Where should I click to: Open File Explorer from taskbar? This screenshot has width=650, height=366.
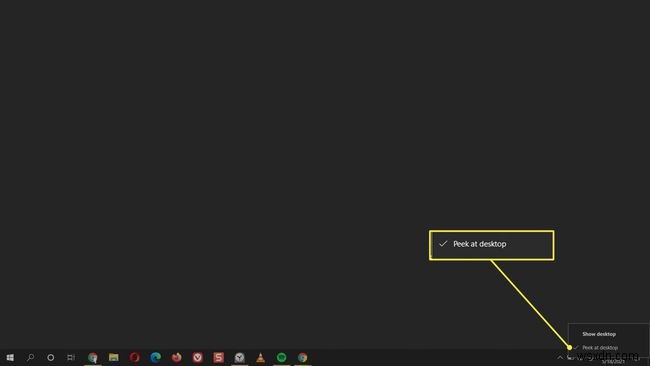coord(114,357)
